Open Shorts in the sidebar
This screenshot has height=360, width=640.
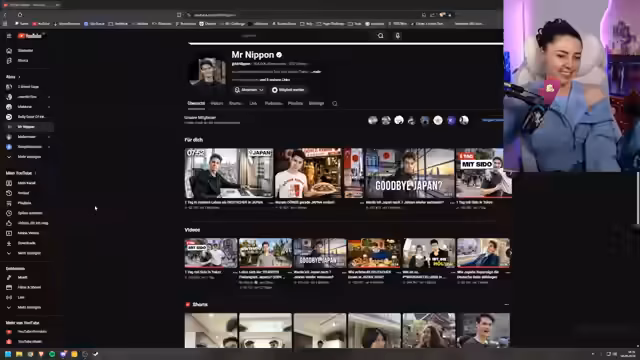click(23, 61)
